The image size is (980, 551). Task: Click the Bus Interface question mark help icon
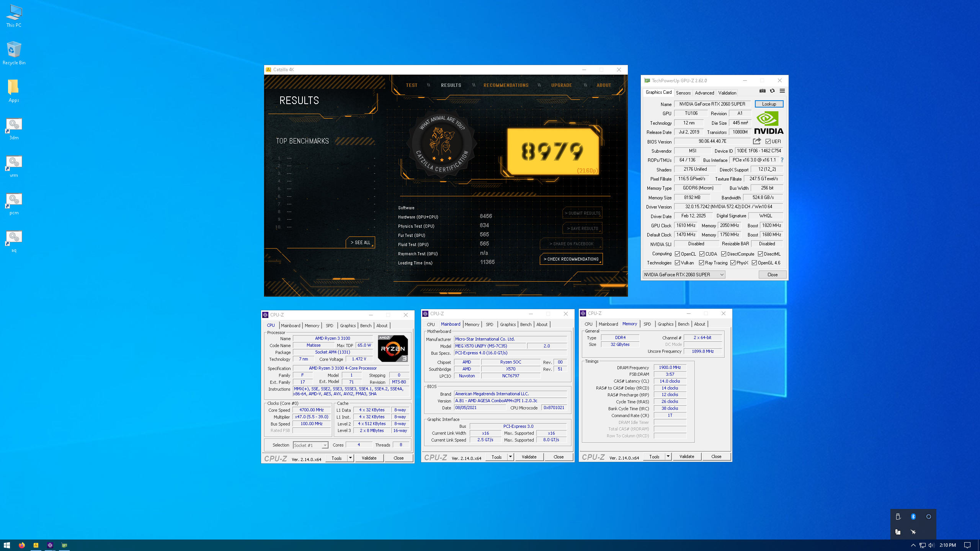point(782,160)
